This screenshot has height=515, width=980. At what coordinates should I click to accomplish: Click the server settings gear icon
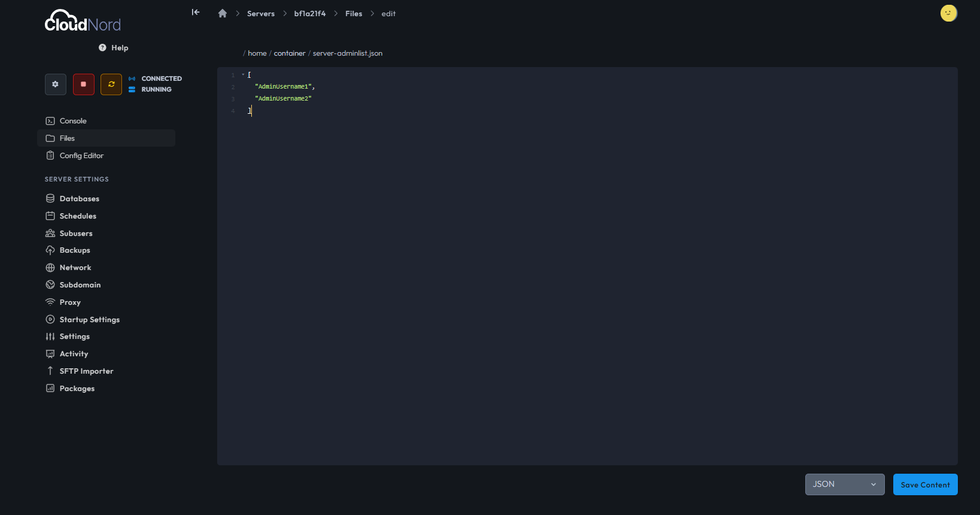[55, 84]
